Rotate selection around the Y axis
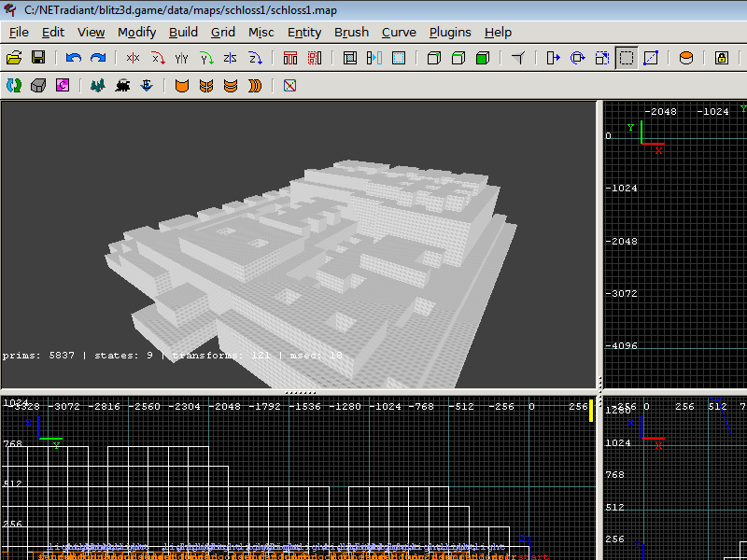The image size is (747, 560). pyautogui.click(x=206, y=58)
